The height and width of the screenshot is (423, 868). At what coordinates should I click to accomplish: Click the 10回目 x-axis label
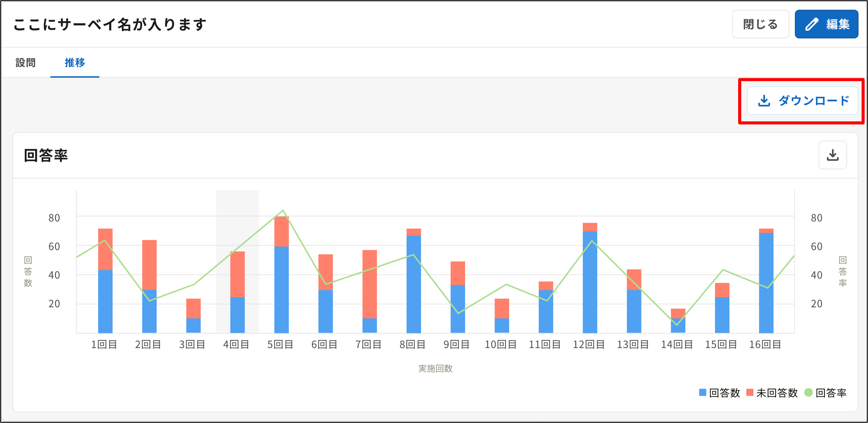click(x=500, y=344)
